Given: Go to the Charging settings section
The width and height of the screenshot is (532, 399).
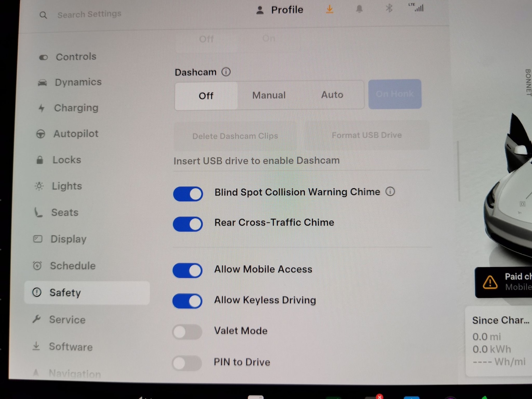Looking at the screenshot, I should tap(76, 108).
